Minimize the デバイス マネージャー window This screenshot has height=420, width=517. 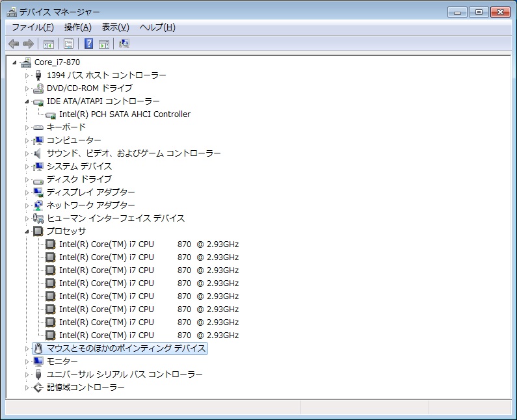tap(457, 12)
